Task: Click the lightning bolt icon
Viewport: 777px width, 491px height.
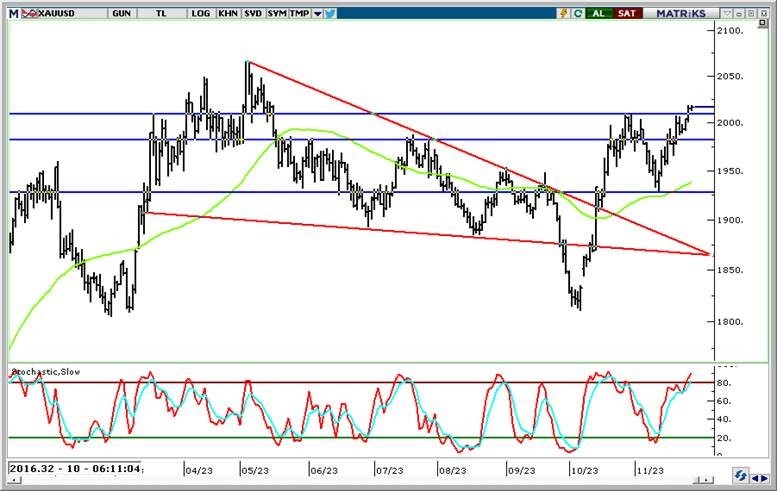Action: tap(563, 13)
